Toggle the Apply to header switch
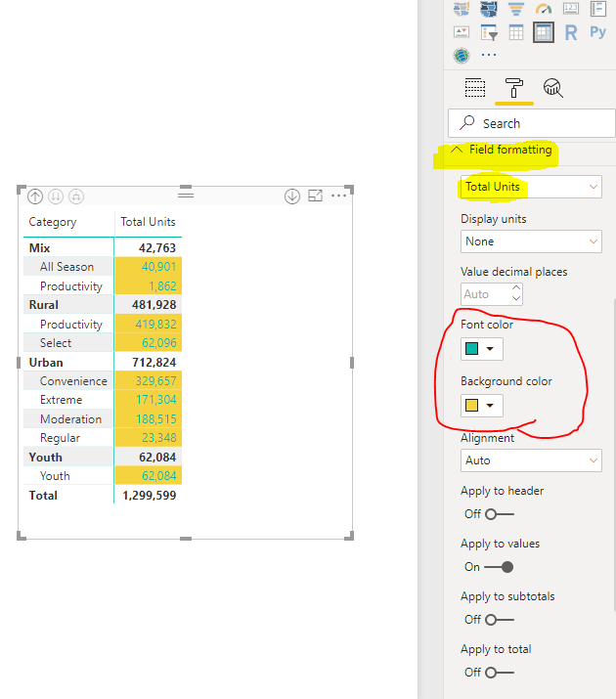Viewport: 616px width, 699px height. [x=500, y=514]
